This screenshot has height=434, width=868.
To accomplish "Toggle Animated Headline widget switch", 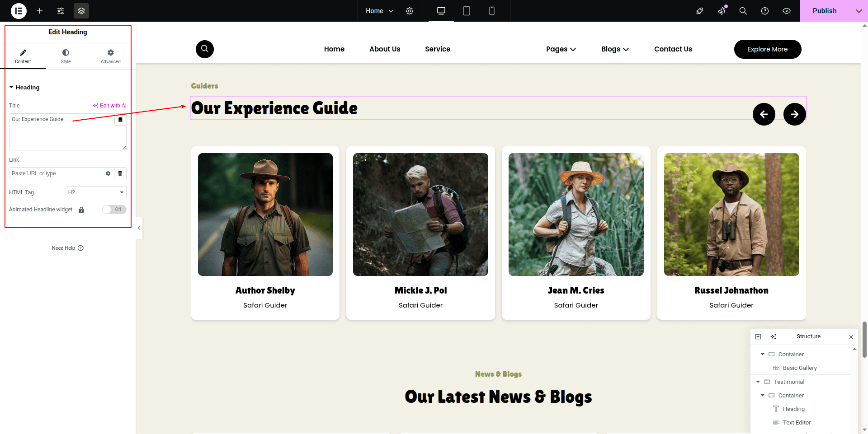I will pos(114,210).
